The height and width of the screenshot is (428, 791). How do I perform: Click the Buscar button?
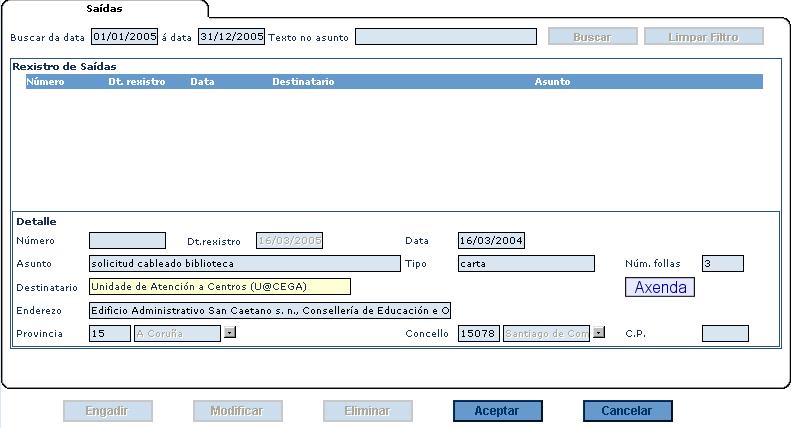592,37
